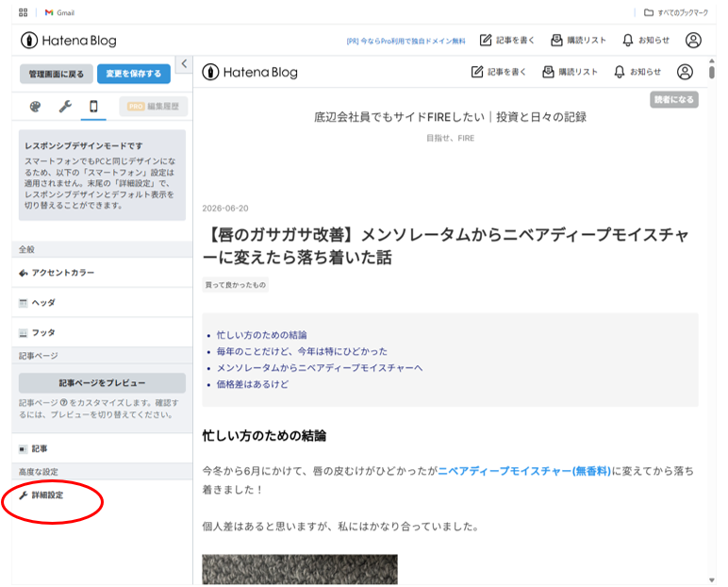Click the article image thumbnail at bottom
The height and width of the screenshot is (587, 728).
[300, 569]
